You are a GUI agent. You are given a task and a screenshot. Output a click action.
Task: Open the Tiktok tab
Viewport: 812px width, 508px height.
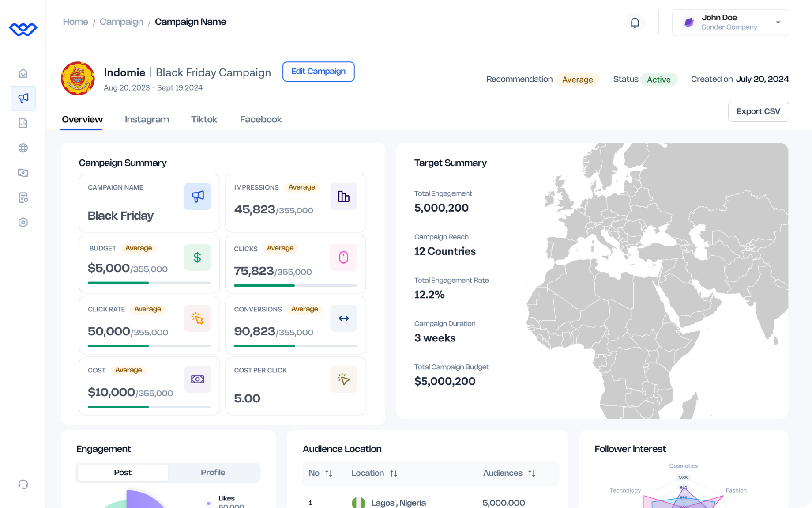click(204, 119)
